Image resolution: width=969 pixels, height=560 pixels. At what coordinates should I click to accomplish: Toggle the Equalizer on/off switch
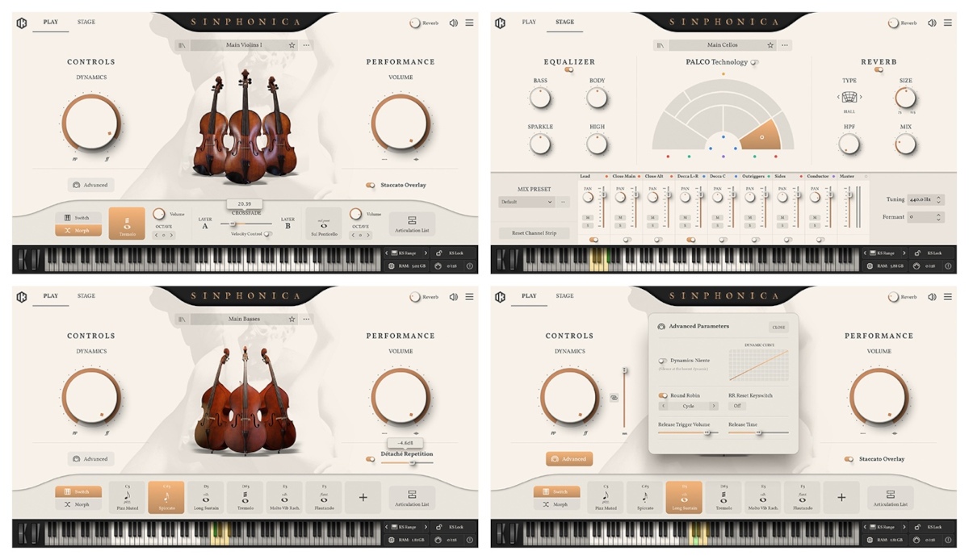click(x=569, y=70)
